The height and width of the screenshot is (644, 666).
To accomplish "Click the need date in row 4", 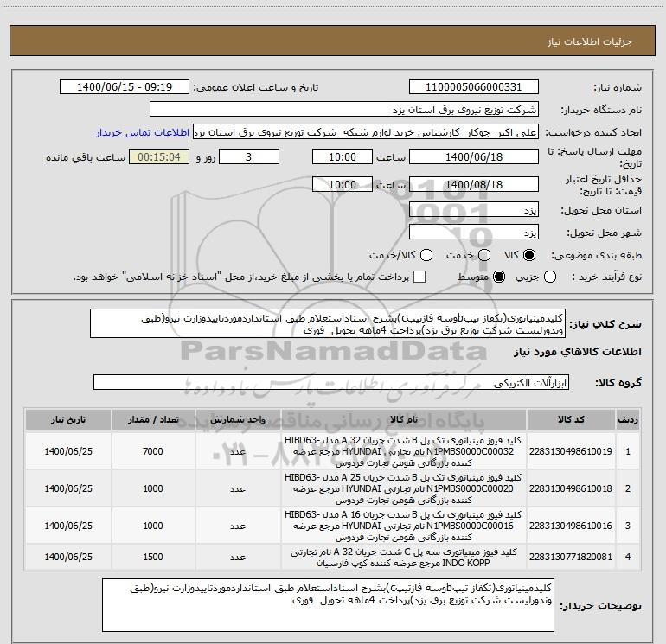I will (x=68, y=557).
